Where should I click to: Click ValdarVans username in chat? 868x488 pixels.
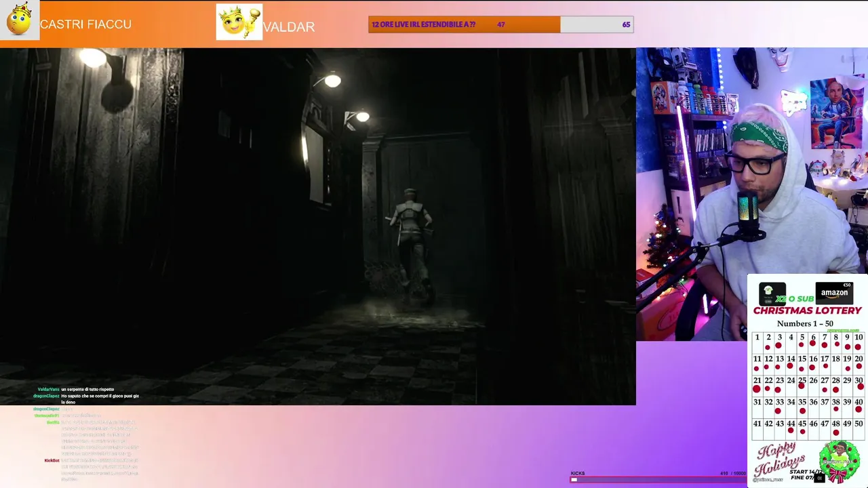[48, 389]
